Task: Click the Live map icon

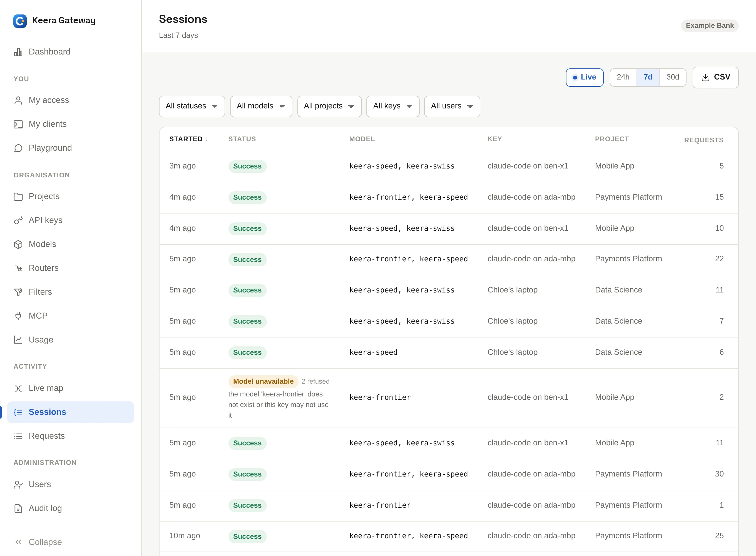Action: point(18,388)
